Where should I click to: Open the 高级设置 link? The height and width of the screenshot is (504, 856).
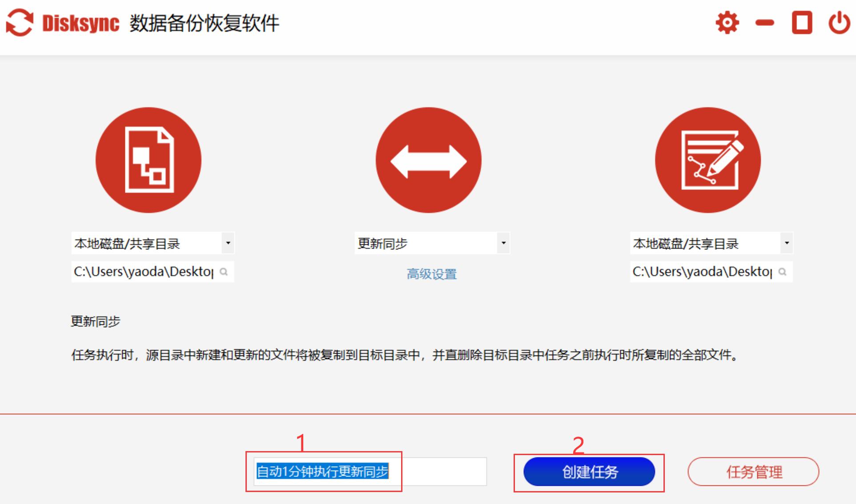point(431,274)
